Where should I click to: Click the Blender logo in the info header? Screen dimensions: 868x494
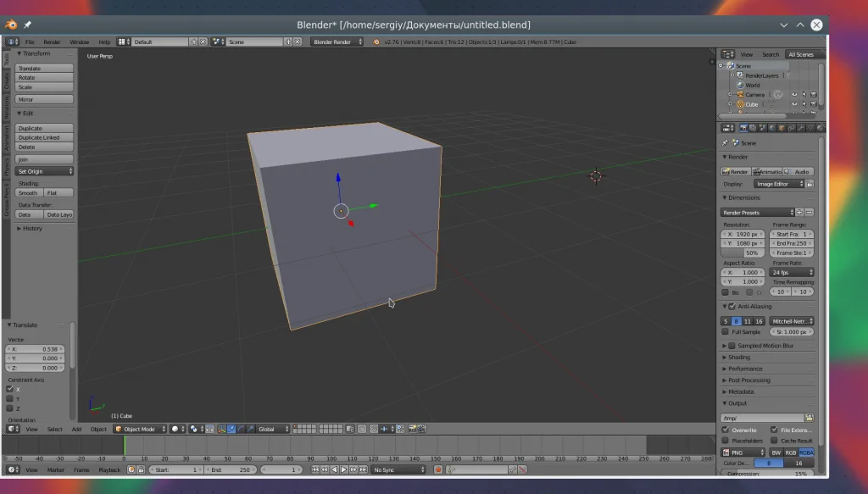376,42
